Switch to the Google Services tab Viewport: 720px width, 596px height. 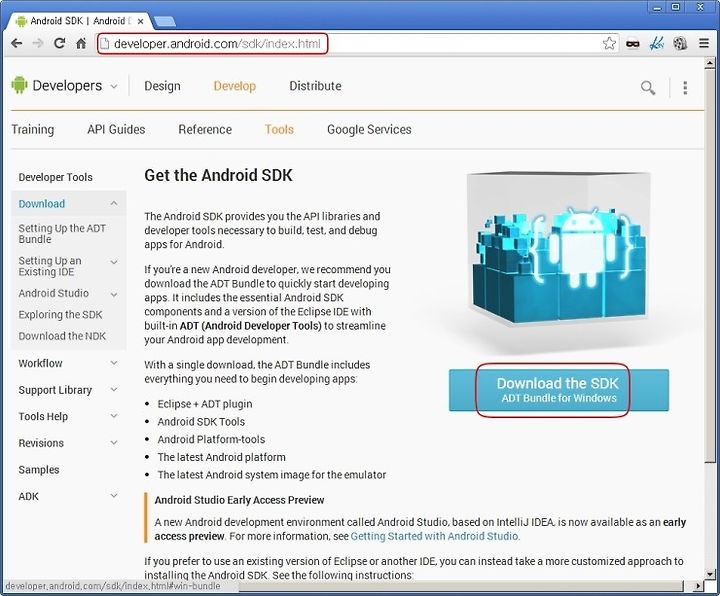(x=369, y=129)
